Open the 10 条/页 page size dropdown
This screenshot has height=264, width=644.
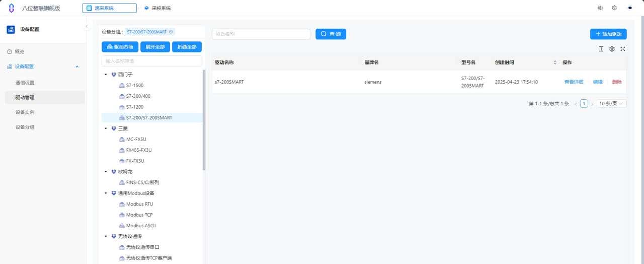click(612, 104)
